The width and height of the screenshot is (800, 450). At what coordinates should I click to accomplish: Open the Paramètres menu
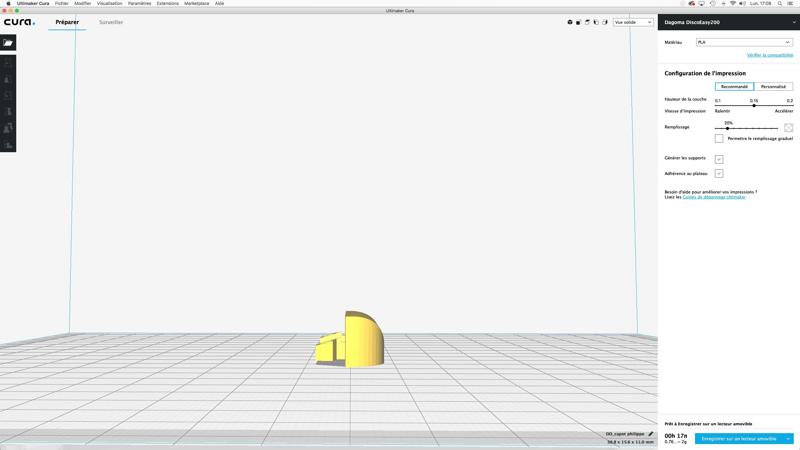[x=139, y=4]
